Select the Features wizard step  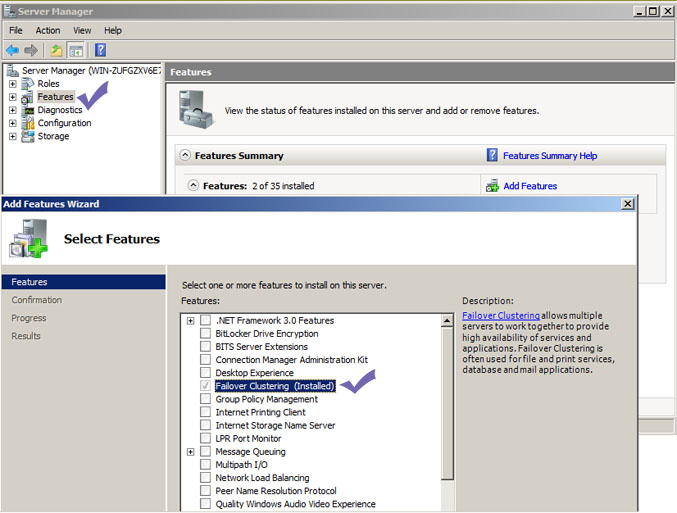84,282
